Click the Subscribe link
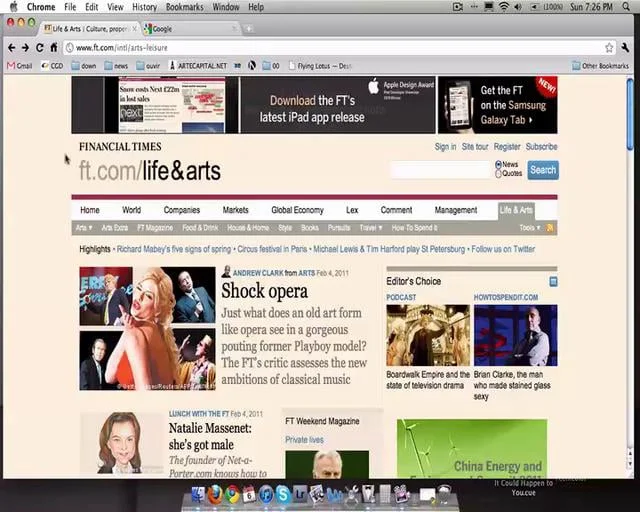The image size is (640, 512). (541, 147)
